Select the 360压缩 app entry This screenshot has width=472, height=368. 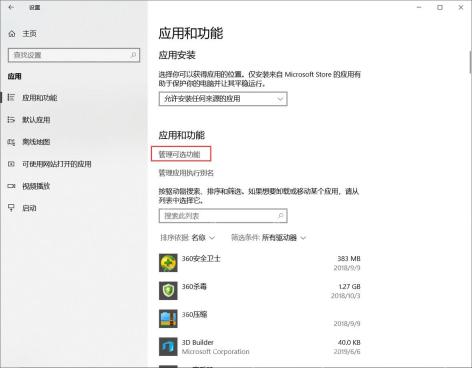260,319
